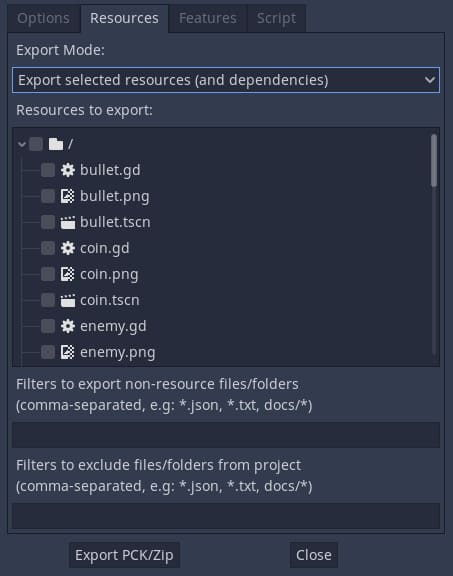Click the scene icon beside coin.tscn
453x576 pixels.
coord(68,300)
